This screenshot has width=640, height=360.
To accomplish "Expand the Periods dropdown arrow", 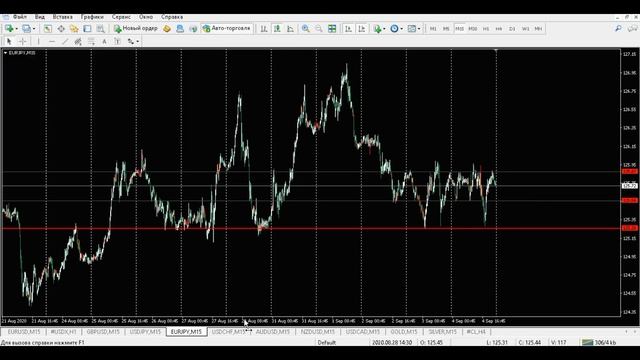I will click(x=401, y=29).
